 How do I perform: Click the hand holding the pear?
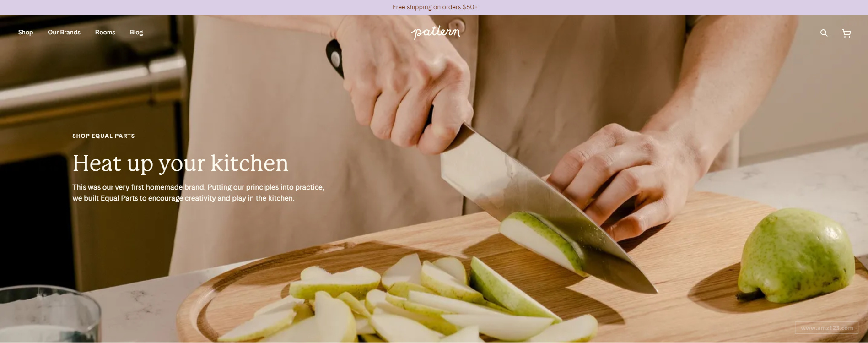coord(627,183)
